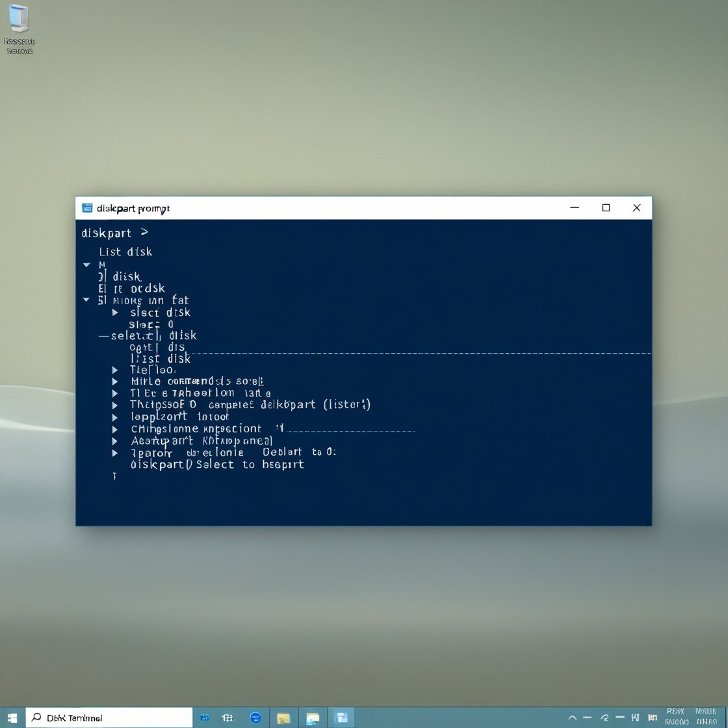Expand the arrow next to "slsct disk"
The height and width of the screenshot is (728, 728).
click(x=115, y=313)
